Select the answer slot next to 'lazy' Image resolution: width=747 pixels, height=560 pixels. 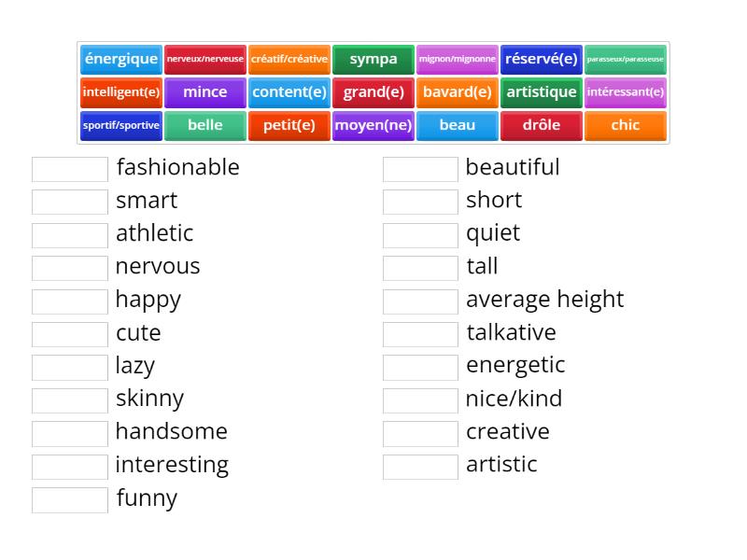[70, 367]
